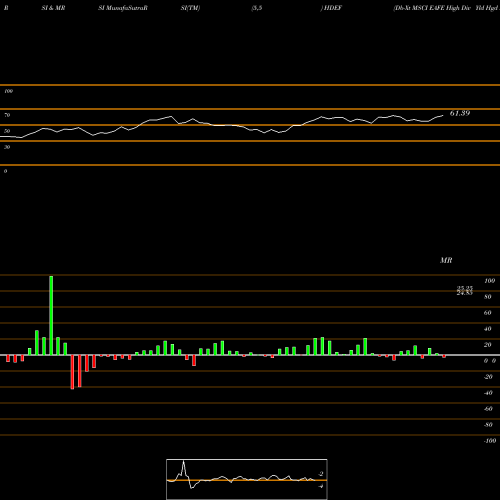Click the RSI axis label 70

click(7, 115)
